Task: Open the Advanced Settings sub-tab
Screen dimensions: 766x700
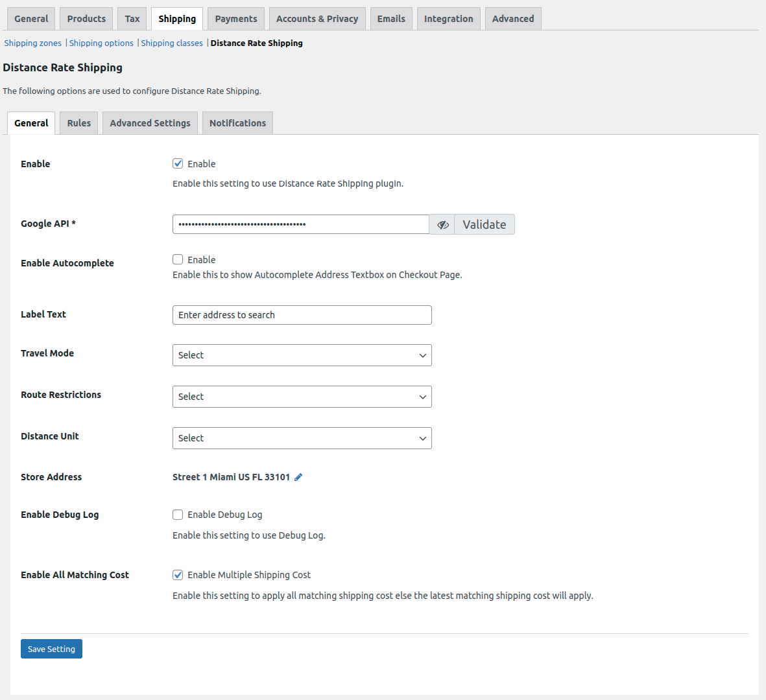Action: pyautogui.click(x=150, y=123)
